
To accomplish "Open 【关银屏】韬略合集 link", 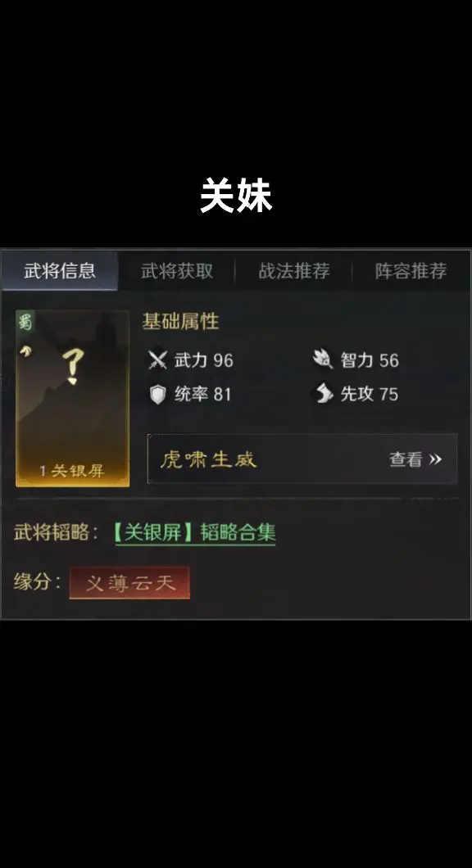I will [x=195, y=532].
